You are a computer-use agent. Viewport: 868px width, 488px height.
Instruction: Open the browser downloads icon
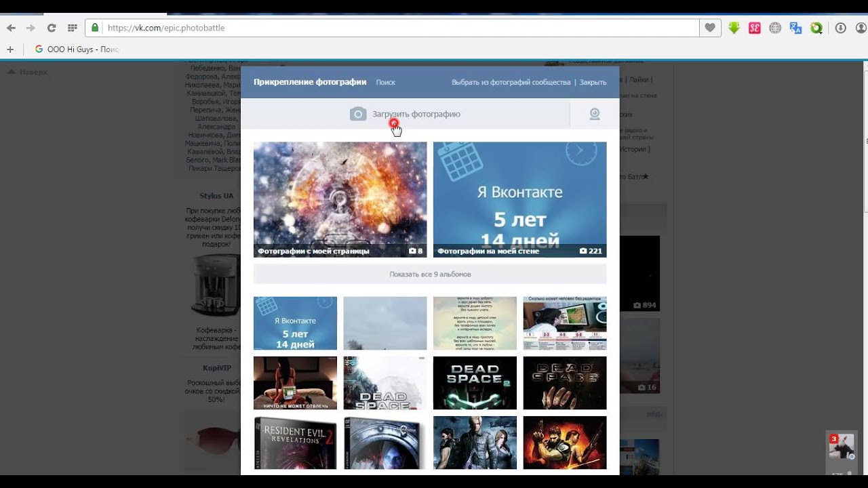tap(840, 28)
